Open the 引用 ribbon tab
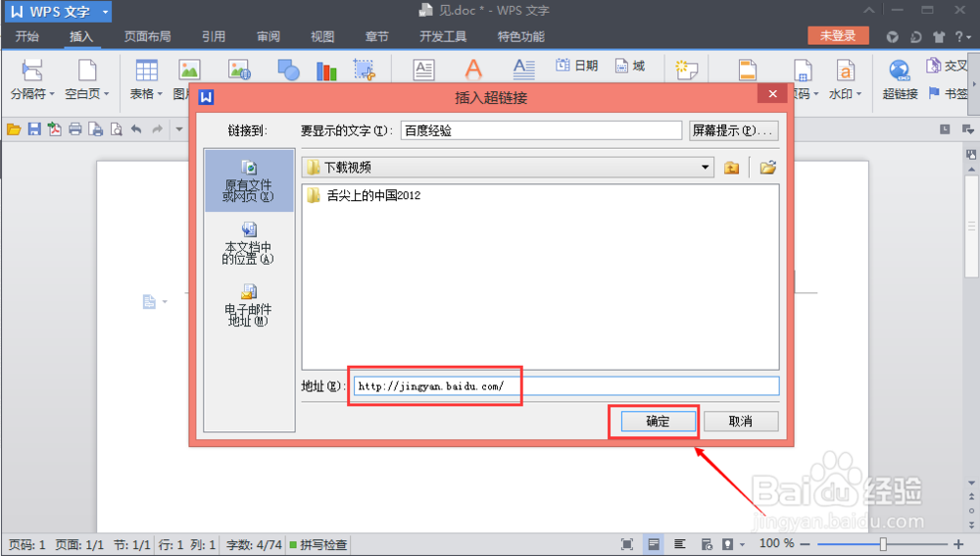The height and width of the screenshot is (556, 980). 214,36
